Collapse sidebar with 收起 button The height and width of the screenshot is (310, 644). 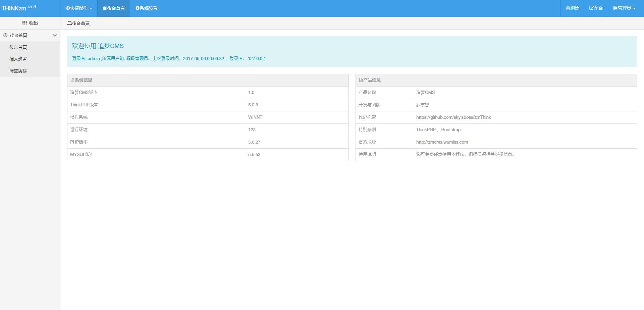click(30, 23)
